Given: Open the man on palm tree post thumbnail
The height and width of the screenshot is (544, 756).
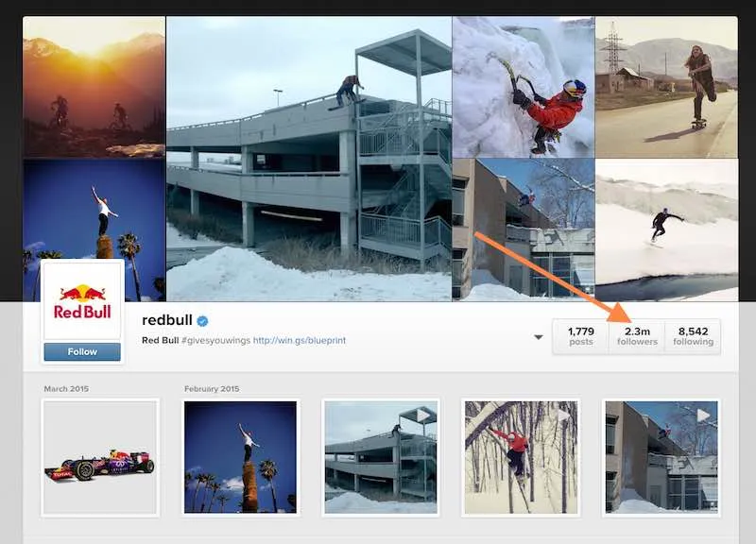Looking at the screenshot, I should tap(241, 457).
